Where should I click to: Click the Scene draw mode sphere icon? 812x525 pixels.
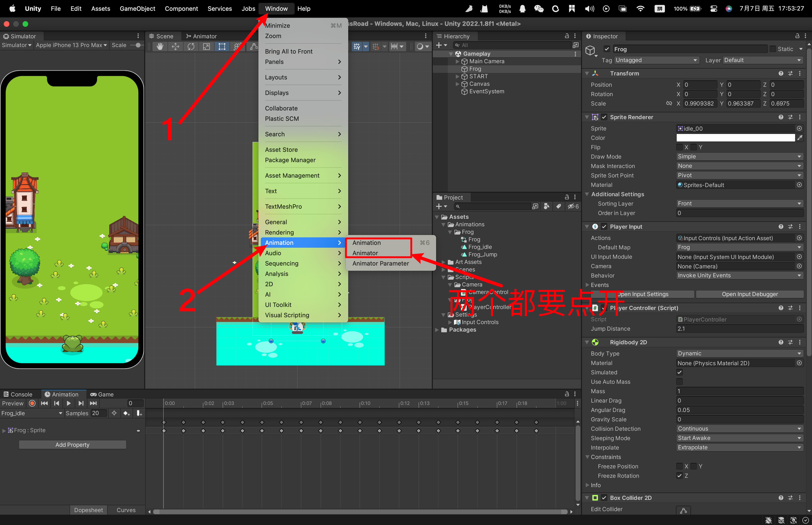point(420,46)
